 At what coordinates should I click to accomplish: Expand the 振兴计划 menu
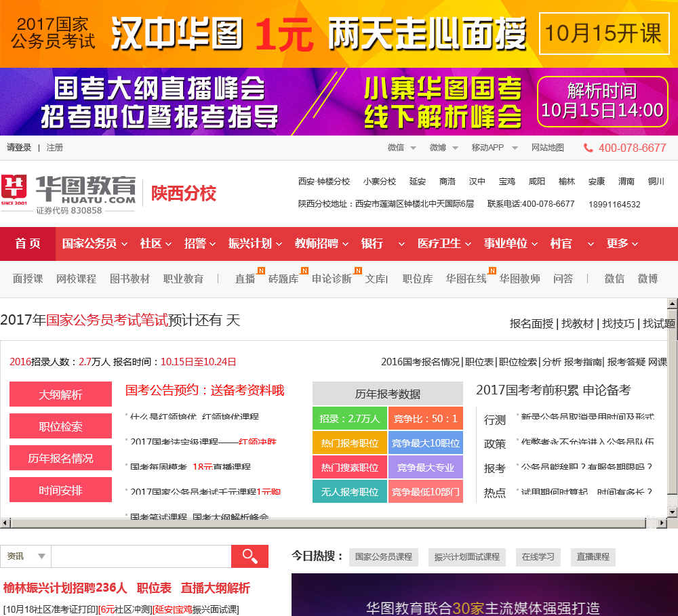click(255, 244)
